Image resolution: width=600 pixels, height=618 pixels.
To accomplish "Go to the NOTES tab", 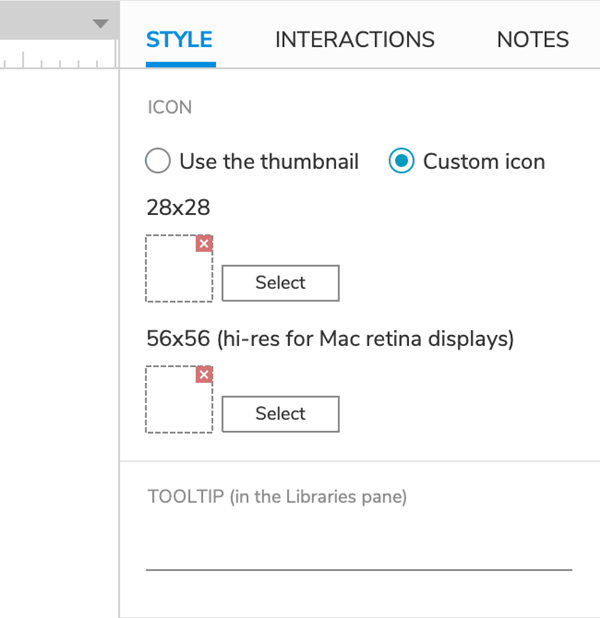I will click(532, 40).
